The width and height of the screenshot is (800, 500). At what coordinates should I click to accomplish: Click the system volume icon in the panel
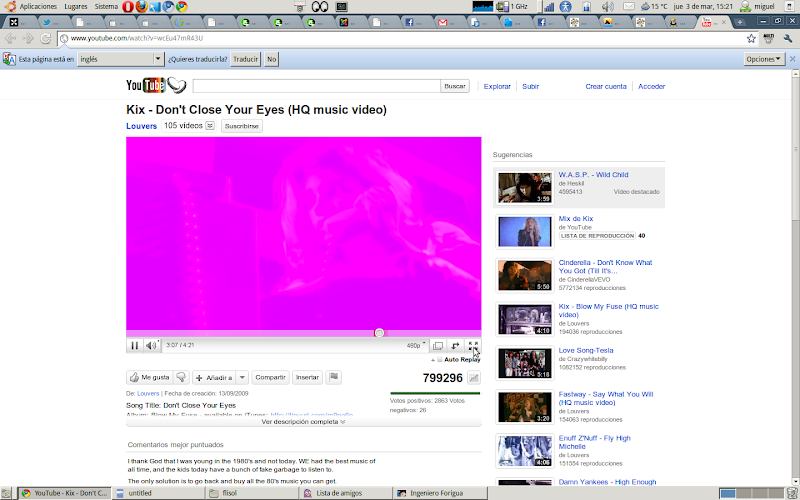pyautogui.click(x=607, y=6)
